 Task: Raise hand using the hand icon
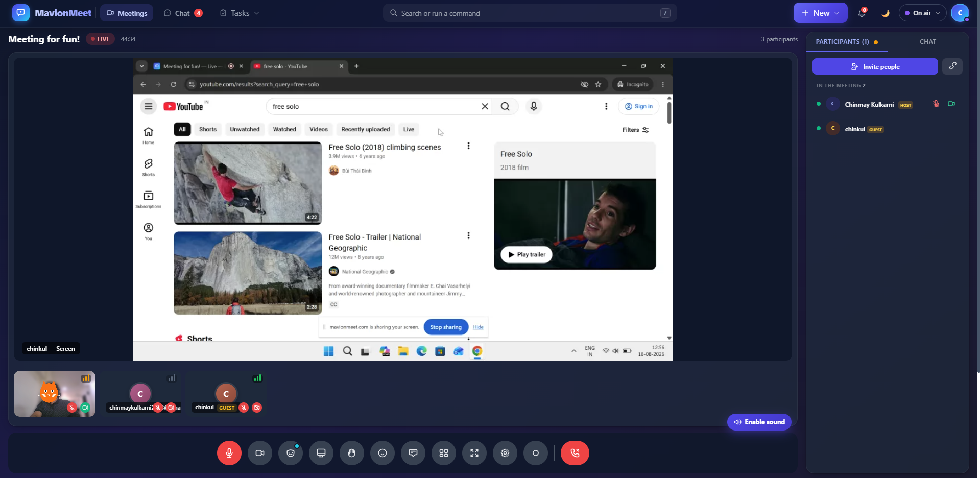[352, 453]
